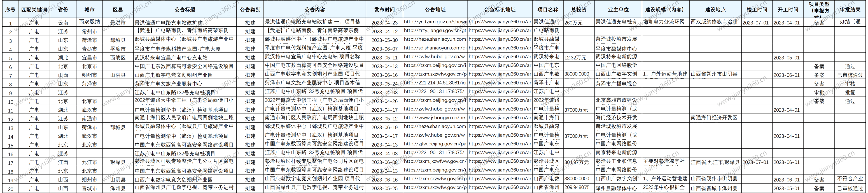Click the publish date '2023-04-26'
This screenshot has height=193, width=868.
click(384, 101)
